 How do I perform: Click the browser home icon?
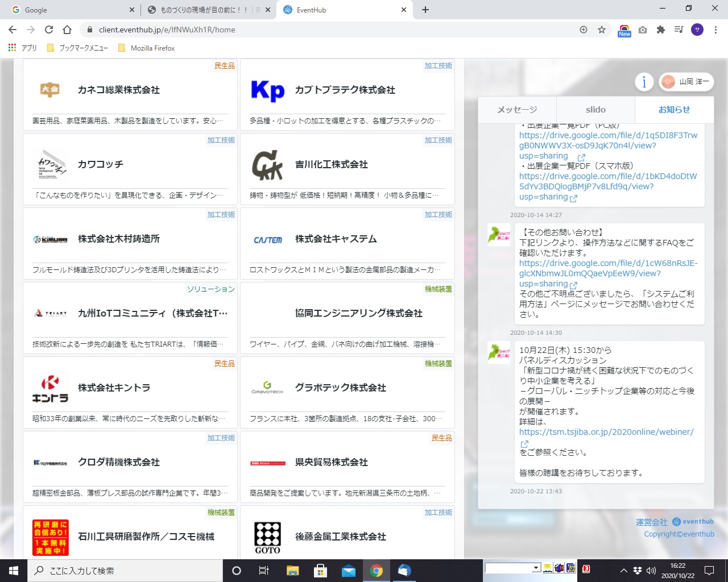pos(67,30)
